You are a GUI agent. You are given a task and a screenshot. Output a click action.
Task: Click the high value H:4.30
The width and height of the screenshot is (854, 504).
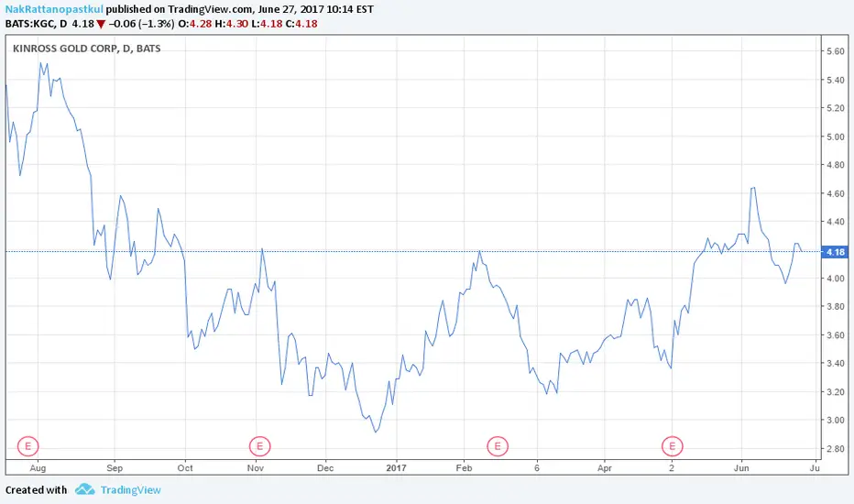tap(232, 24)
